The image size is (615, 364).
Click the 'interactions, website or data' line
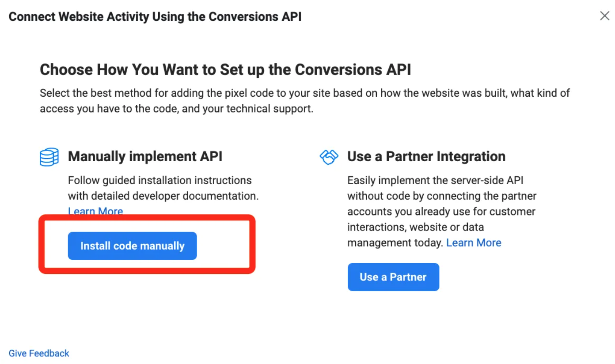(415, 227)
